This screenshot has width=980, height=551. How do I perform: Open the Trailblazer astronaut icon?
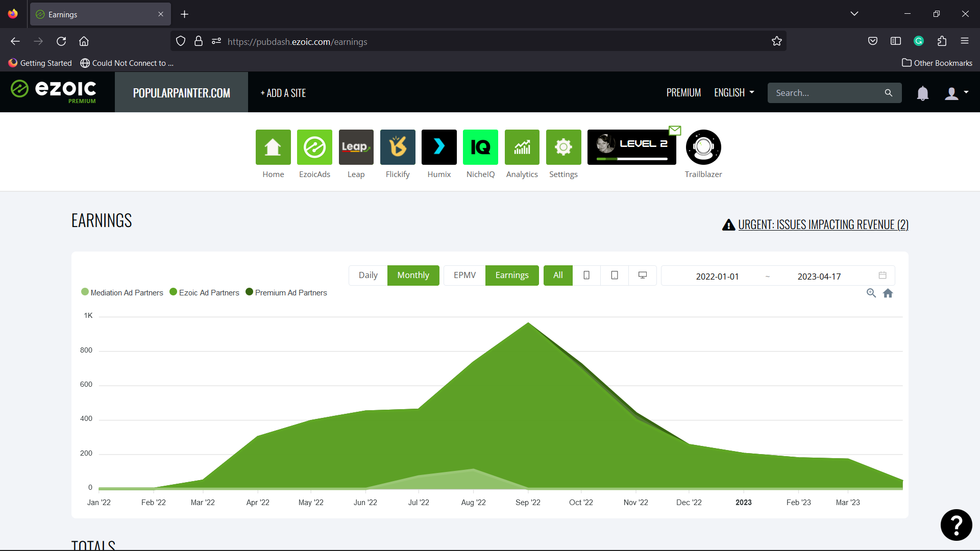pos(703,147)
